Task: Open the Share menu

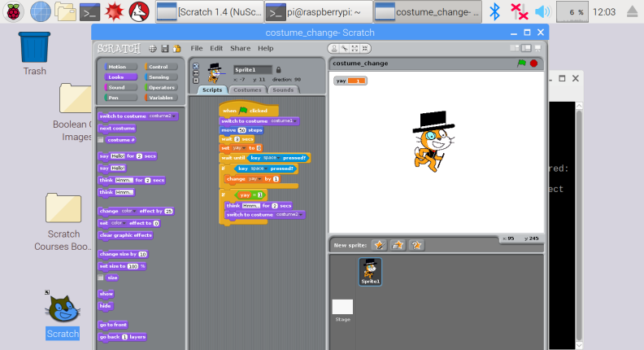Action: pyautogui.click(x=240, y=48)
